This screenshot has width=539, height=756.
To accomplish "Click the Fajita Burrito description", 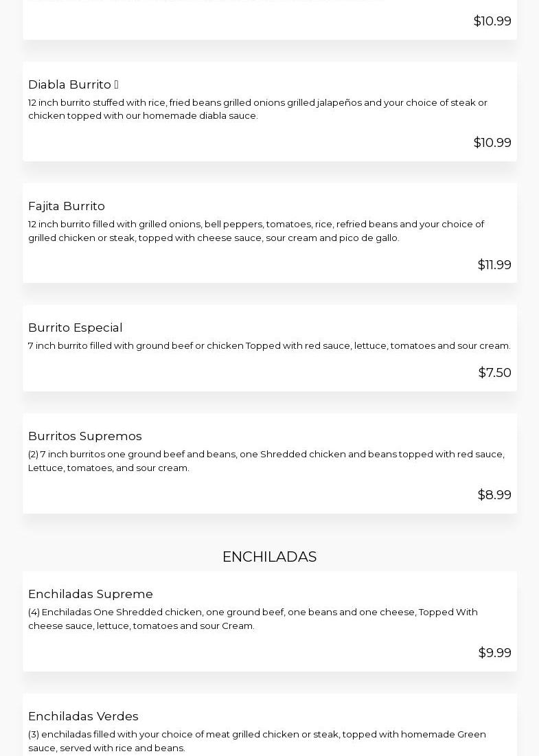I will click(255, 231).
